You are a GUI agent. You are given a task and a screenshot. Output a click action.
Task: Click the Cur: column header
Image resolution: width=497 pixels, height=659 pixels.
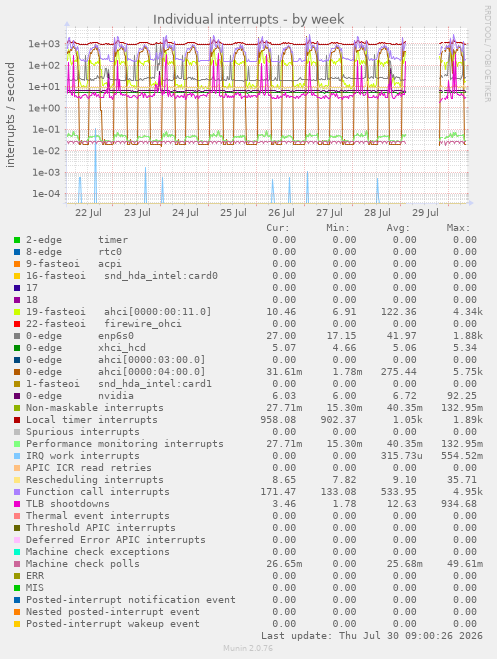pyautogui.click(x=278, y=228)
